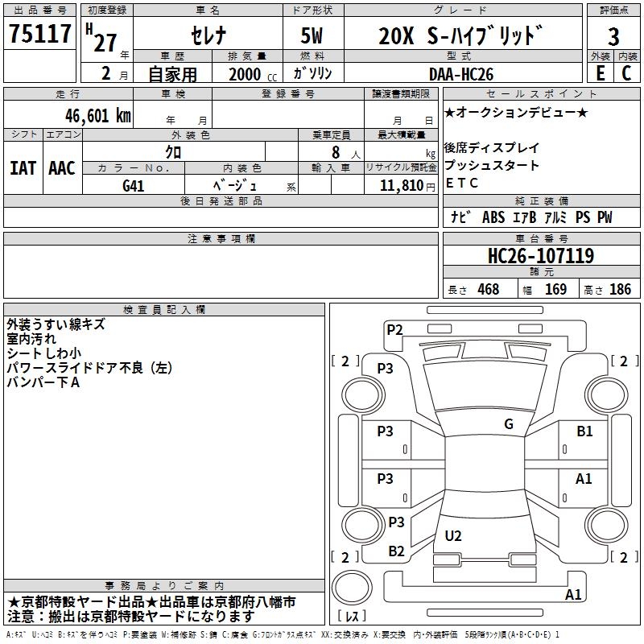Click inspector note 外装うすい線キズ
The height and width of the screenshot is (644, 644).
coord(56,324)
